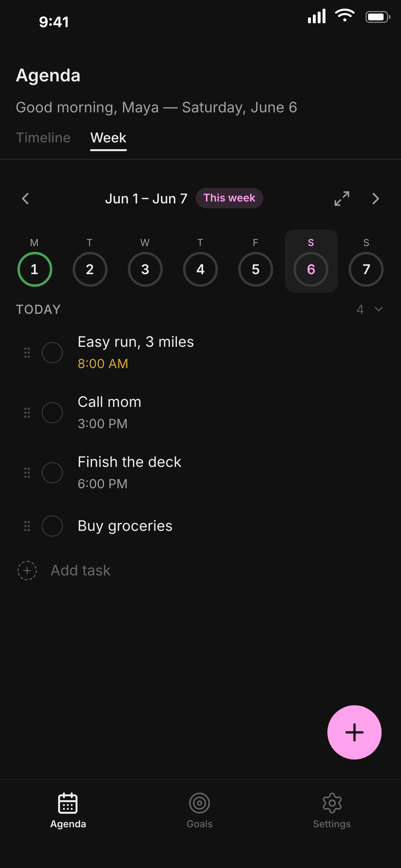
Task: Tap the Agenda calendar icon
Action: coord(68,803)
